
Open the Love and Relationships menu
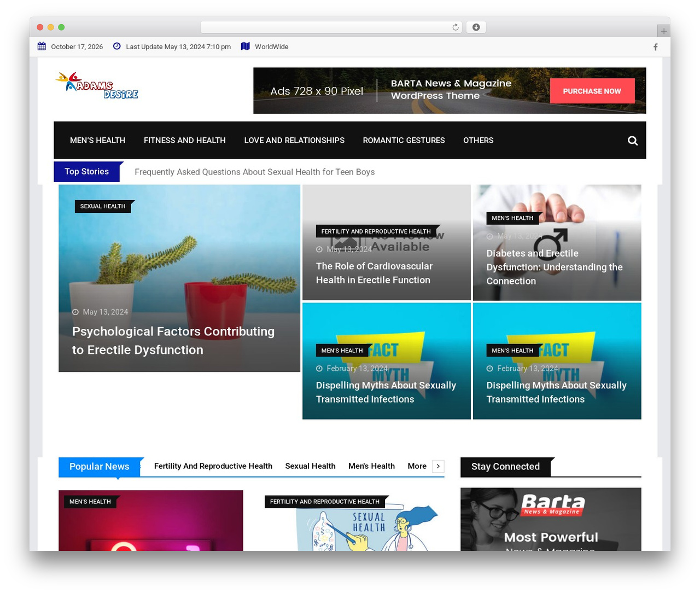coord(294,141)
